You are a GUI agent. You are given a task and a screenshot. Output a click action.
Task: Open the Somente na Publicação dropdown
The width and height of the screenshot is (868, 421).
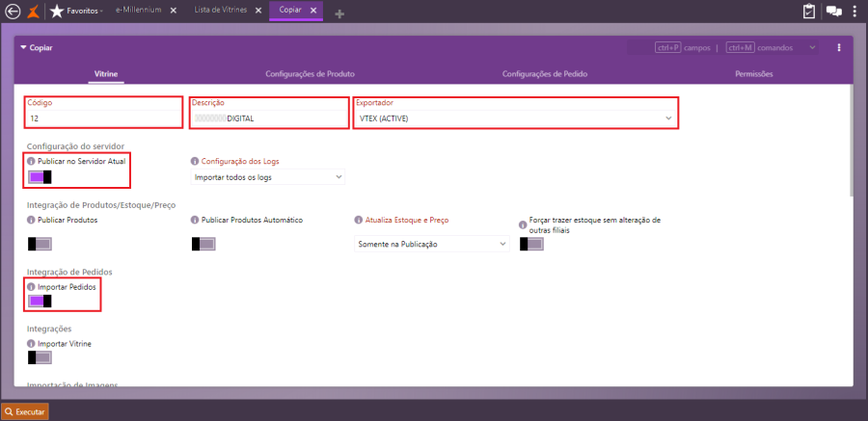click(432, 244)
